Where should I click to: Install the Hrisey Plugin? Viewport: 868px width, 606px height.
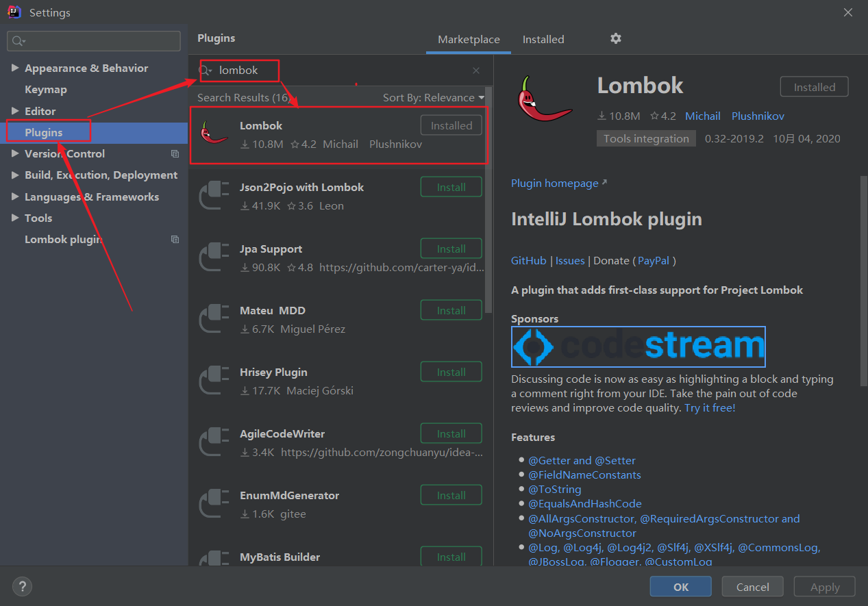(451, 372)
